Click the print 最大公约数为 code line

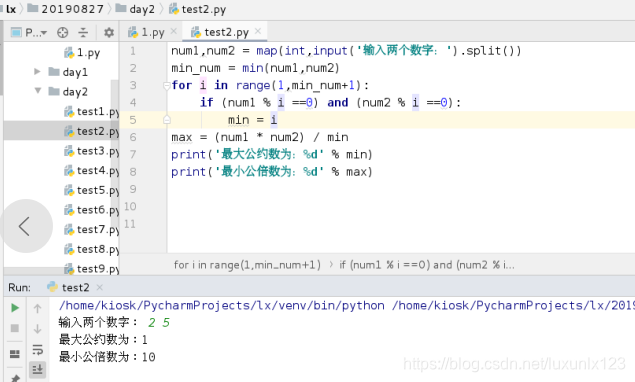point(271,155)
